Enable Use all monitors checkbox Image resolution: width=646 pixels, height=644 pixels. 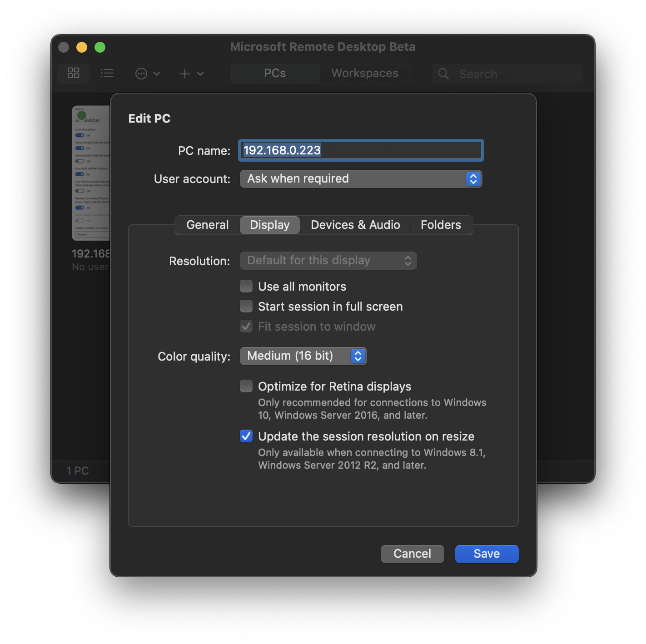point(246,286)
